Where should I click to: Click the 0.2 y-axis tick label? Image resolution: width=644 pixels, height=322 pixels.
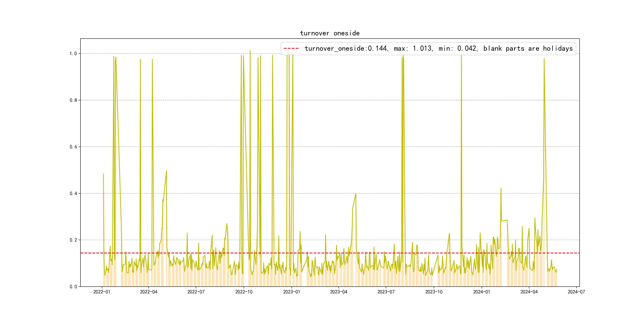(x=73, y=240)
